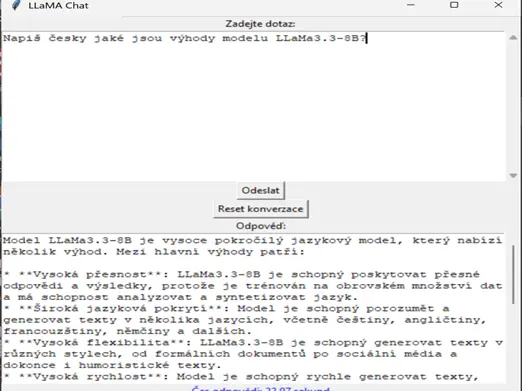Close the LLaMA Chat window
Screen dimensions: 522x391
tap(498, 5)
